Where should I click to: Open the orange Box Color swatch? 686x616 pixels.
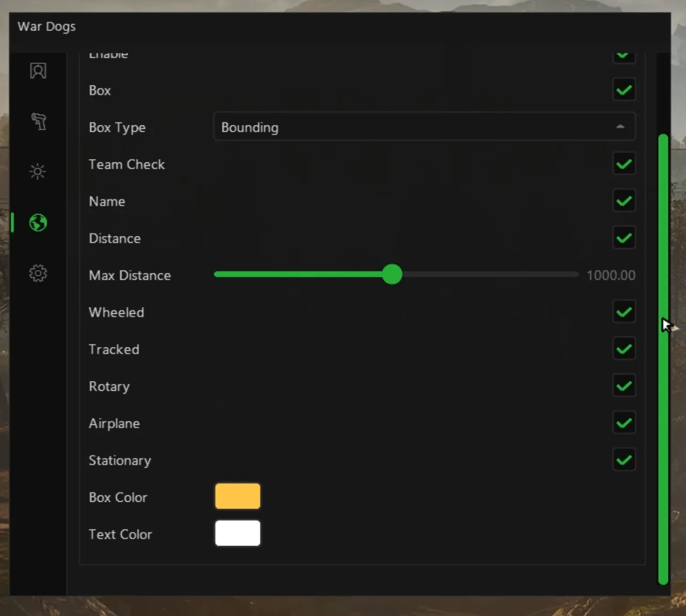tap(238, 496)
